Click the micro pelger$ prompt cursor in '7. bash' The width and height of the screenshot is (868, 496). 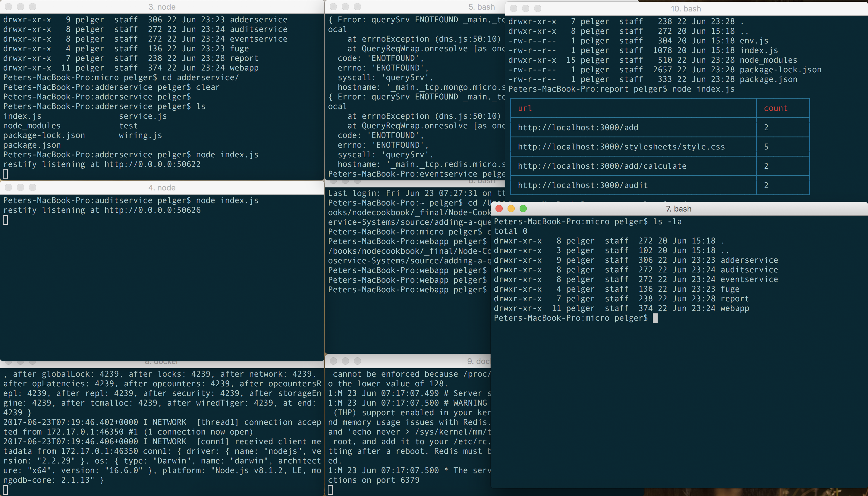(655, 318)
